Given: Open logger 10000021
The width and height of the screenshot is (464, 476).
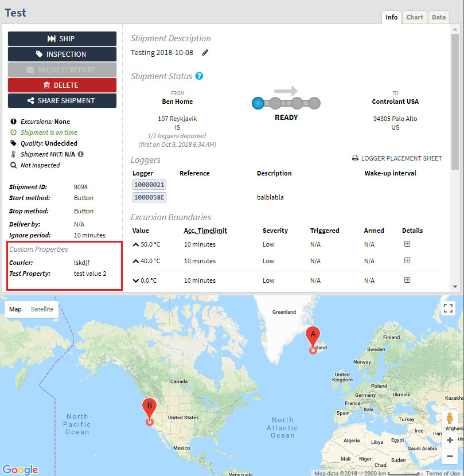Looking at the screenshot, I should click(149, 185).
